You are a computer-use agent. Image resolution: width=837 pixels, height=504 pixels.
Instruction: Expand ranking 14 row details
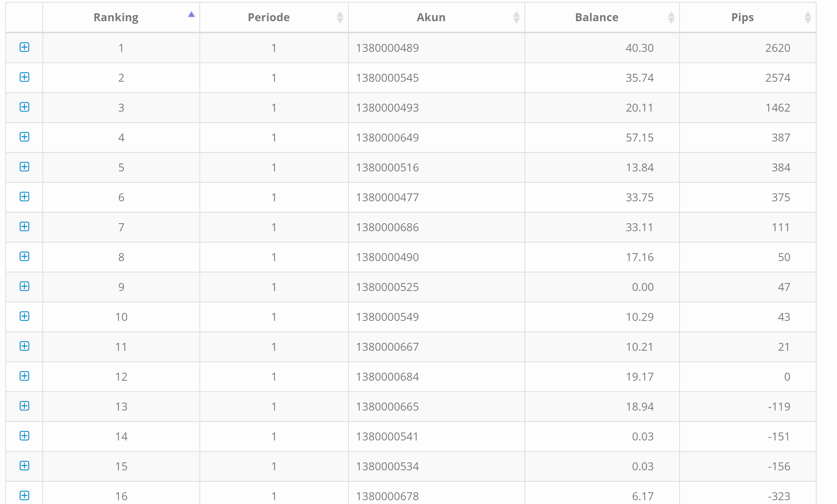pos(24,436)
